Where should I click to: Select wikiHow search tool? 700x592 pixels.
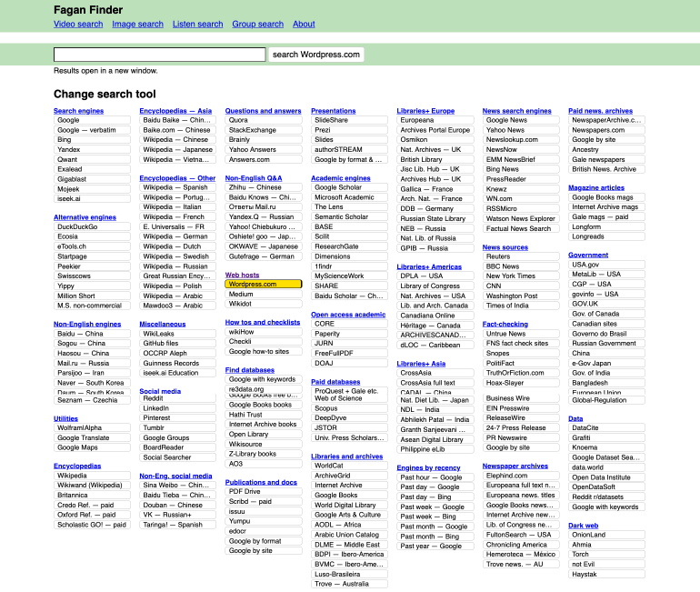pyautogui.click(x=264, y=332)
